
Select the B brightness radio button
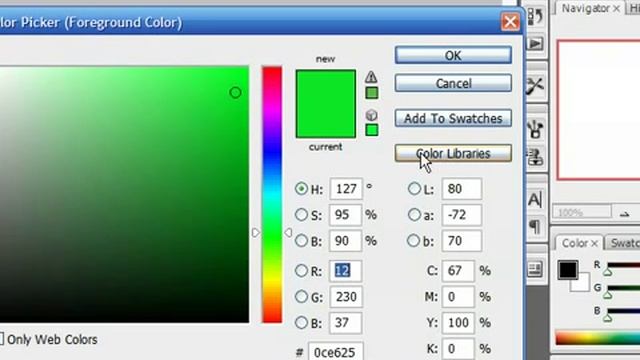[301, 240]
